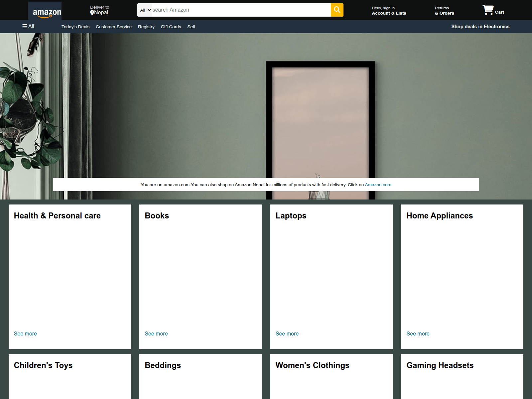Follow the Amazon.com link in banner
Viewport: 532px width, 399px height.
378,185
